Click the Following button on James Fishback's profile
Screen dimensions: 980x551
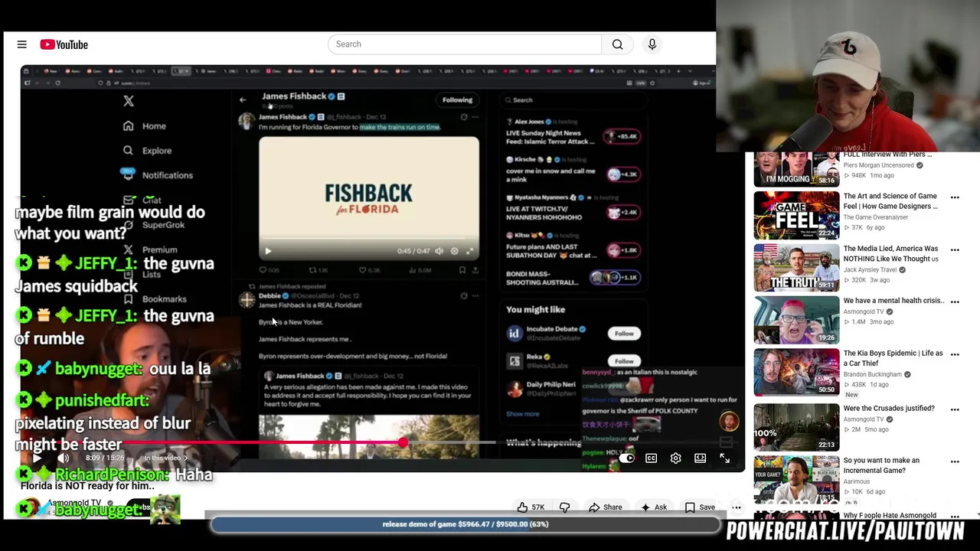(457, 100)
